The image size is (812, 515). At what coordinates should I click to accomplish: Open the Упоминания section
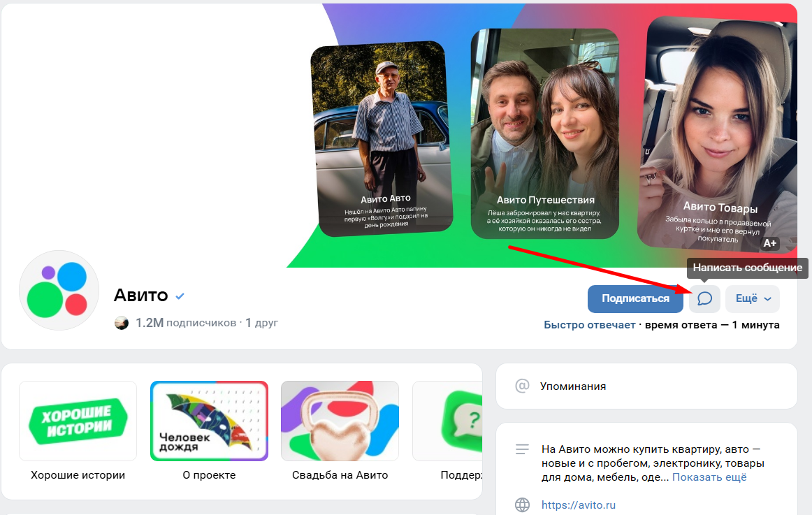pos(573,386)
